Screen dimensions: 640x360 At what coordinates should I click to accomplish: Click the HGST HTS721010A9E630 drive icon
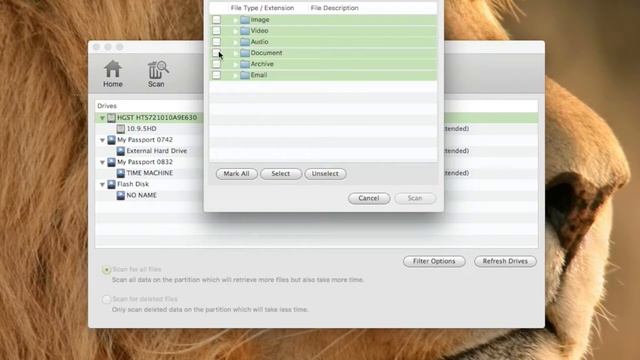coord(111,118)
